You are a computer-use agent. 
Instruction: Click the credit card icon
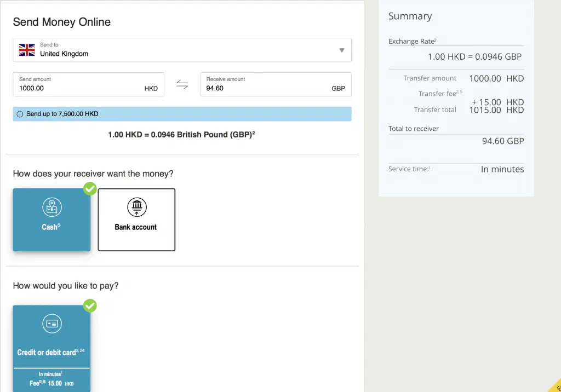[x=52, y=324]
